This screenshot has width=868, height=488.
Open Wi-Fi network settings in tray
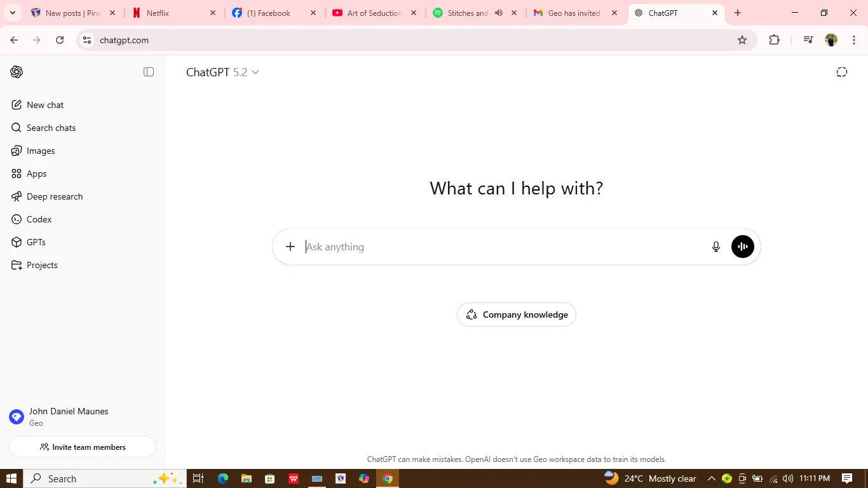click(x=773, y=478)
